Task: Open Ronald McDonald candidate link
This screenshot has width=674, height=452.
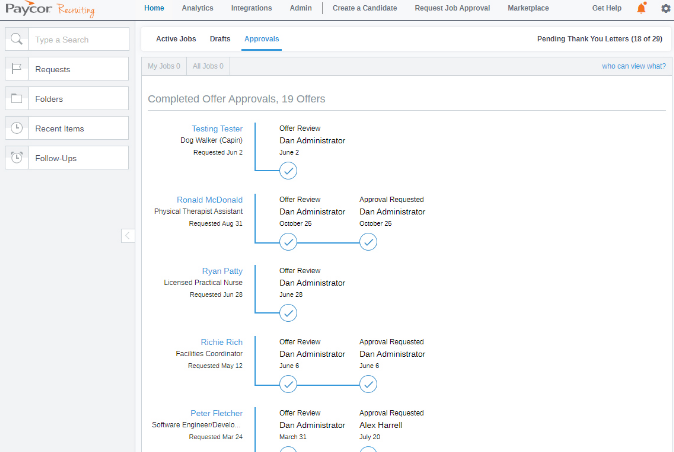Action: (209, 200)
